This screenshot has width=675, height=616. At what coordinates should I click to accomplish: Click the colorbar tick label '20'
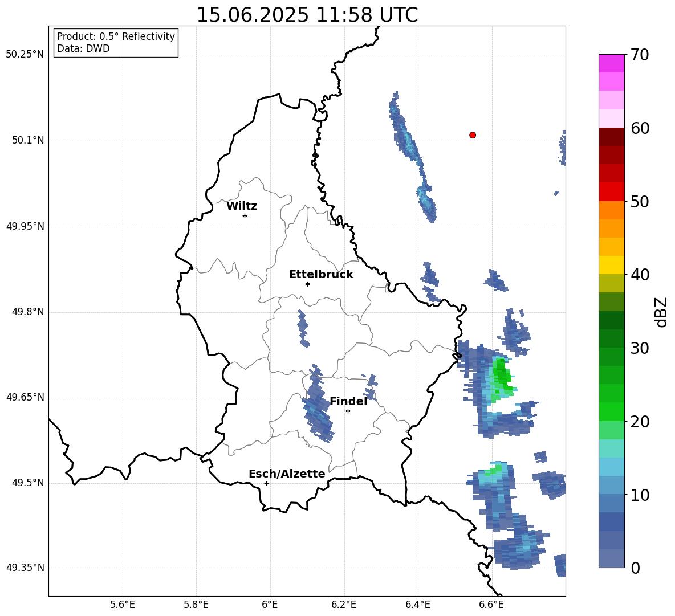click(640, 422)
